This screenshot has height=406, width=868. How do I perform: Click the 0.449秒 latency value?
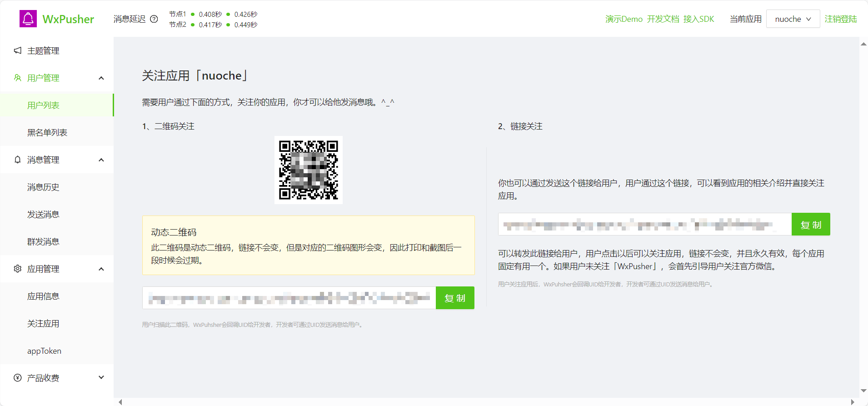tap(246, 25)
